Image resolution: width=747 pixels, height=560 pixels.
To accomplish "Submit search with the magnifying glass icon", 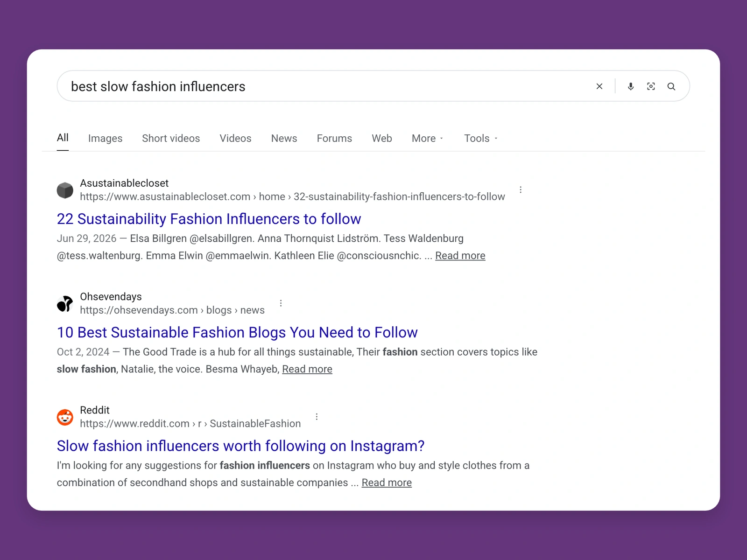I will point(671,86).
